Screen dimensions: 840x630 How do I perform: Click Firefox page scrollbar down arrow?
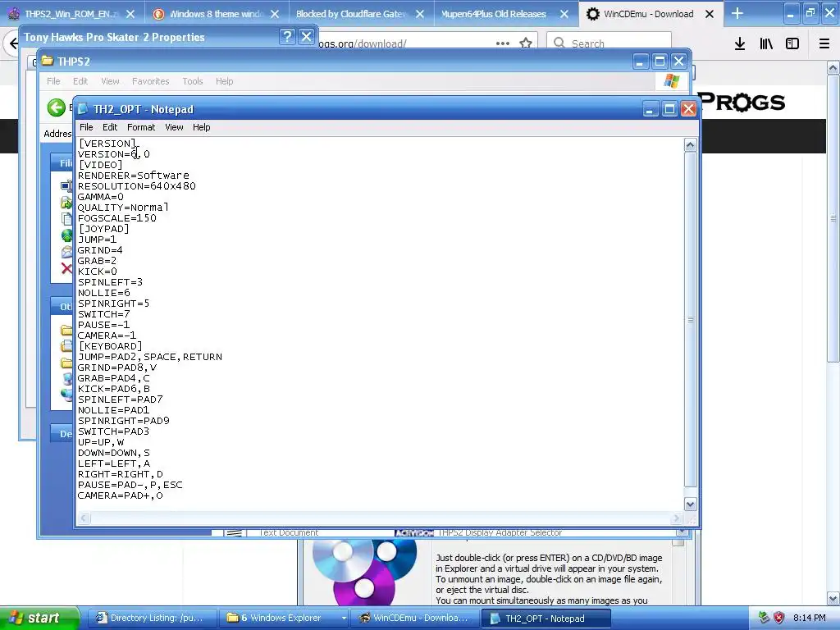tap(833, 599)
